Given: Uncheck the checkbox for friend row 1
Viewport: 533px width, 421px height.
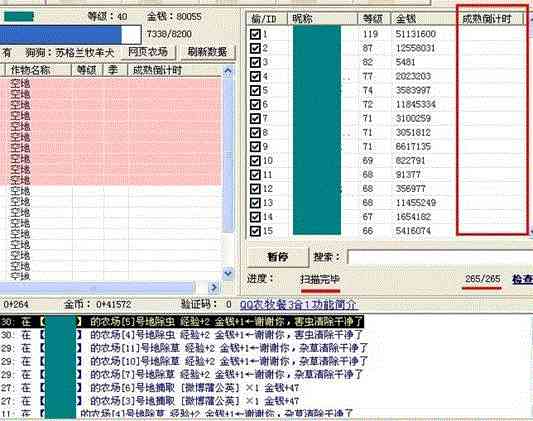Looking at the screenshot, I should [x=255, y=34].
